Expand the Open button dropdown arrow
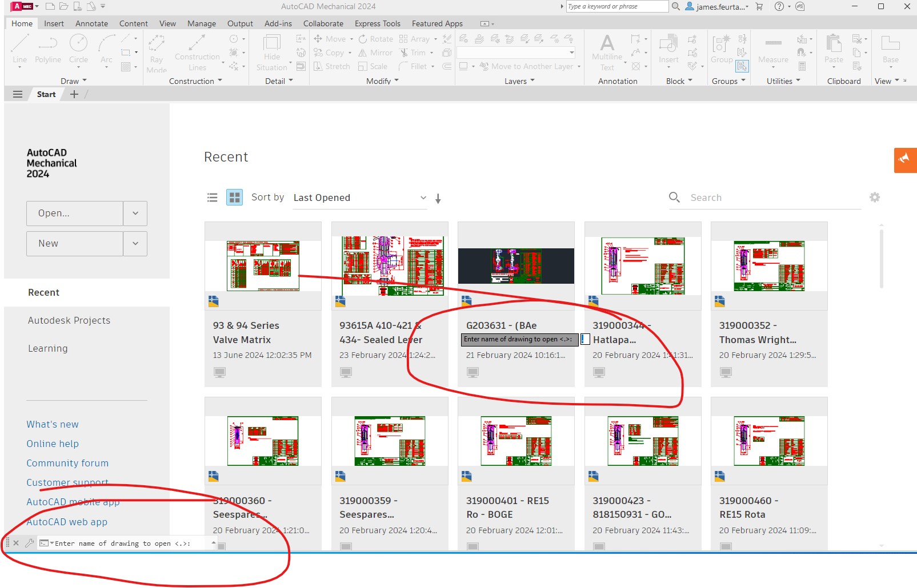Screen dimensions: 917x588 (135, 213)
